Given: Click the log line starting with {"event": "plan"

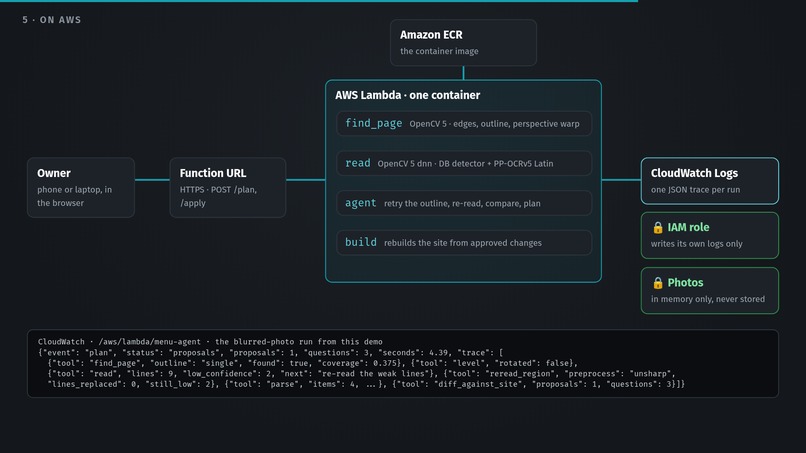Looking at the screenshot, I should pos(270,352).
